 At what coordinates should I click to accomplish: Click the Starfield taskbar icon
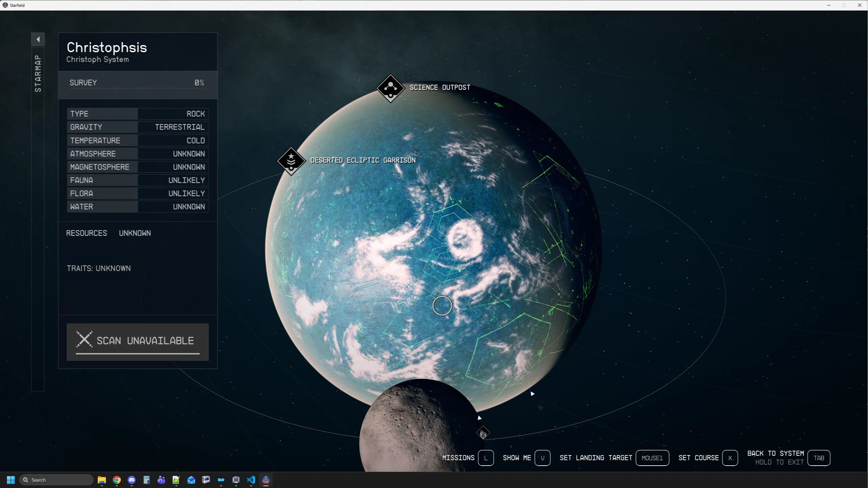[266, 480]
